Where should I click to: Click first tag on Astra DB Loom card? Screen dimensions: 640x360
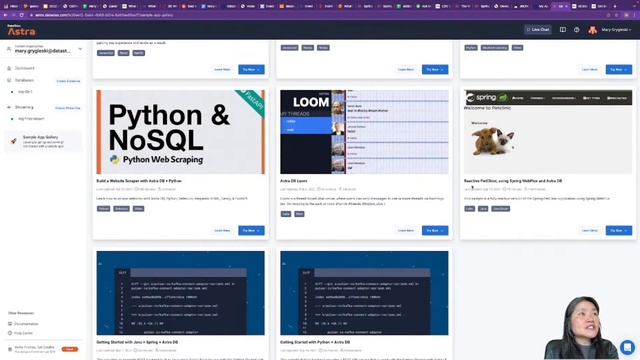pos(286,214)
